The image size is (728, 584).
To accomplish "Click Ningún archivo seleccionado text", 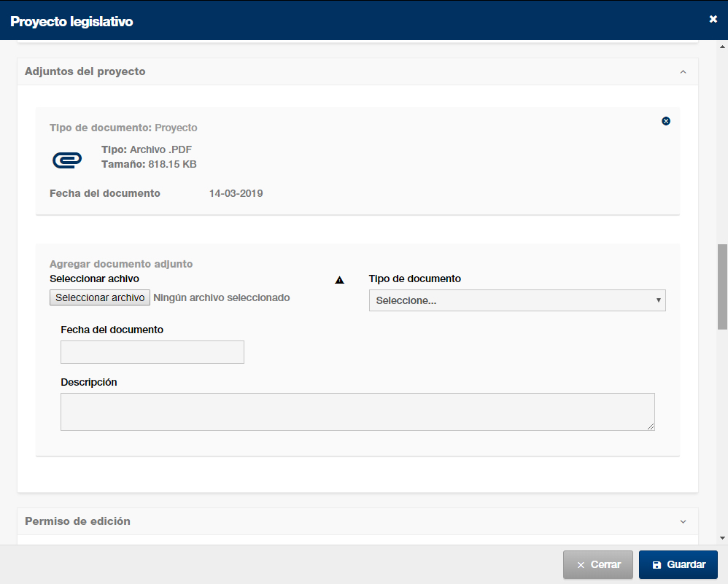I will pos(222,297).
